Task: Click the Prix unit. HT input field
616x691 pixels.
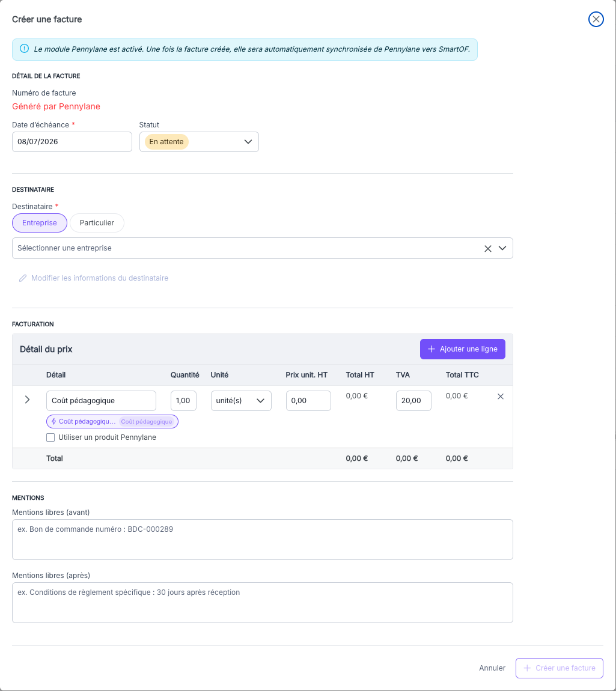Action: (308, 401)
